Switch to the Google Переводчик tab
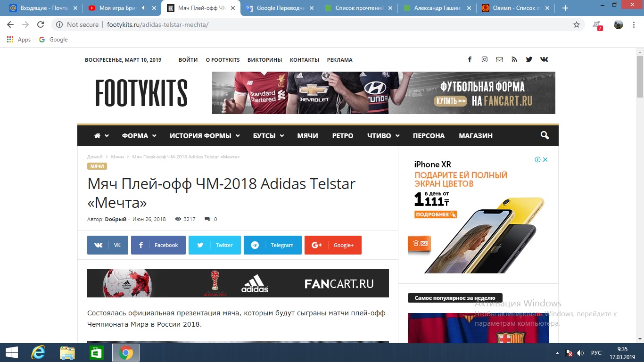 (x=279, y=8)
